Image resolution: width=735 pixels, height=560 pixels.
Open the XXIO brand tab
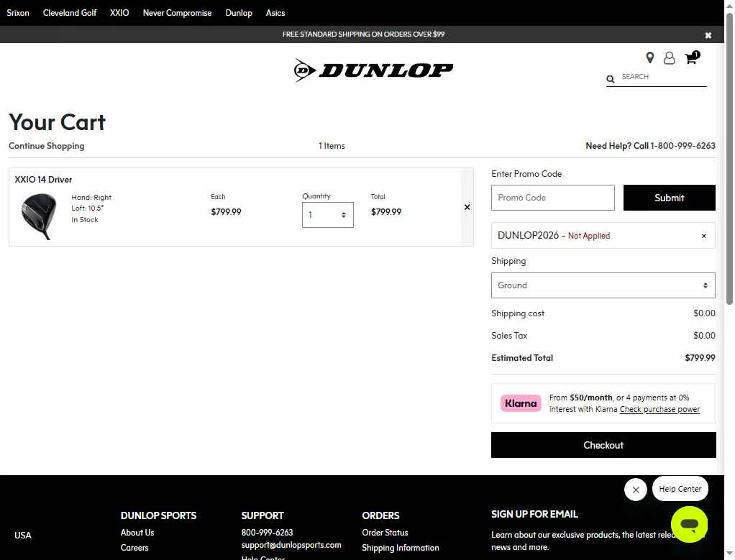click(x=119, y=13)
